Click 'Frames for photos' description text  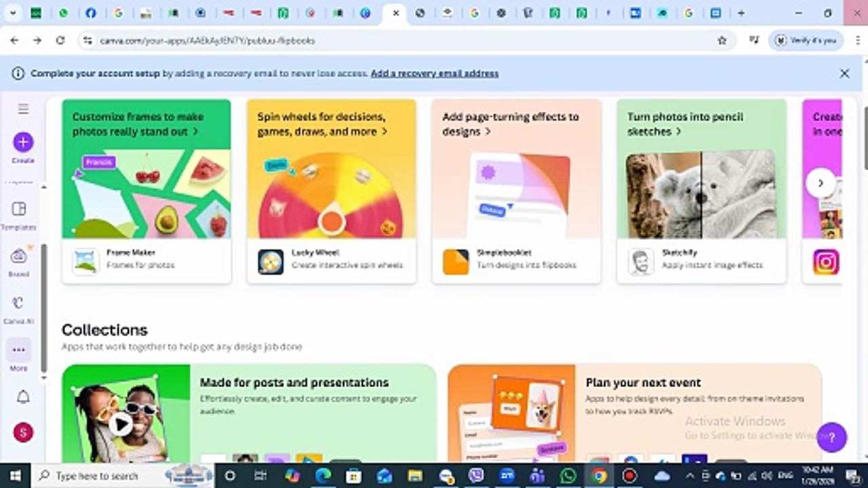point(140,265)
